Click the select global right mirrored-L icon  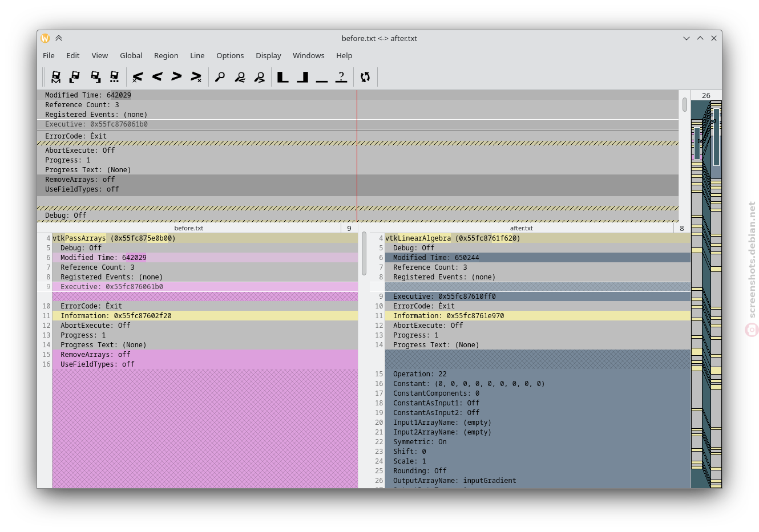[302, 76]
